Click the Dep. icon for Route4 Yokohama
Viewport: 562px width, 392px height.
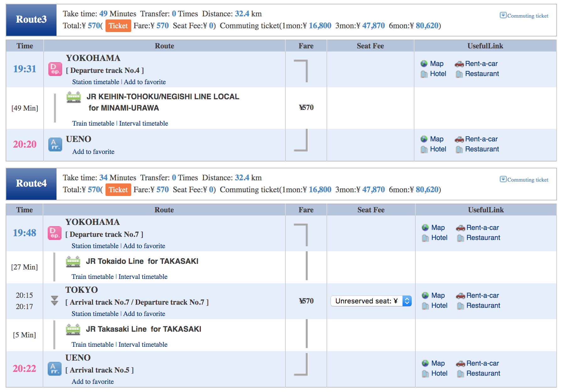[x=54, y=233]
